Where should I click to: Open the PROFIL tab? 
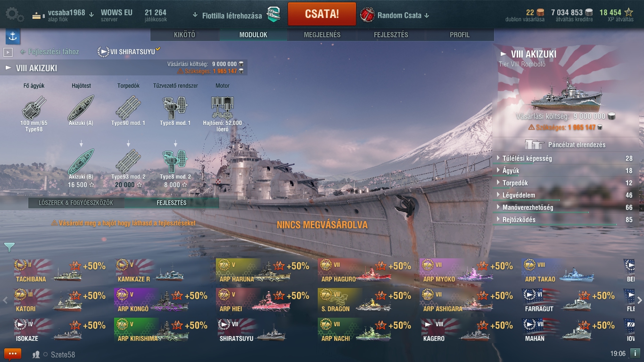(460, 35)
